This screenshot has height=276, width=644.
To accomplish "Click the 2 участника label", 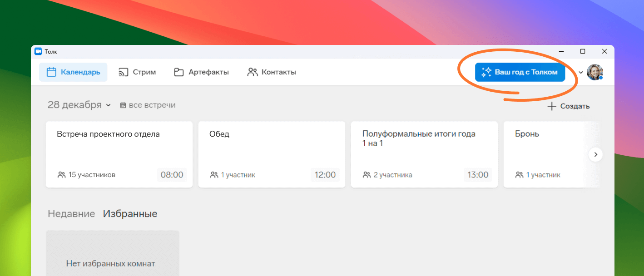I will tap(387, 175).
